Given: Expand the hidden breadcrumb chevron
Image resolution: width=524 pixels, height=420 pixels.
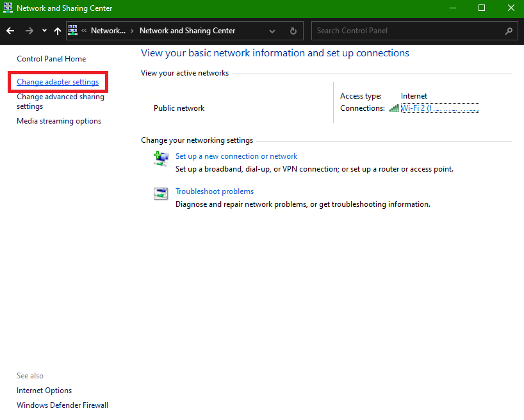Looking at the screenshot, I should point(84,30).
